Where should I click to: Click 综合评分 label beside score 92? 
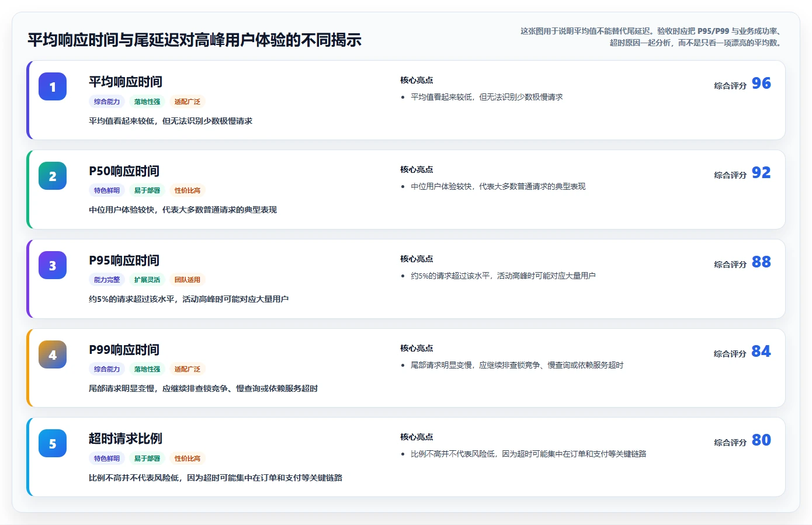[x=730, y=175]
